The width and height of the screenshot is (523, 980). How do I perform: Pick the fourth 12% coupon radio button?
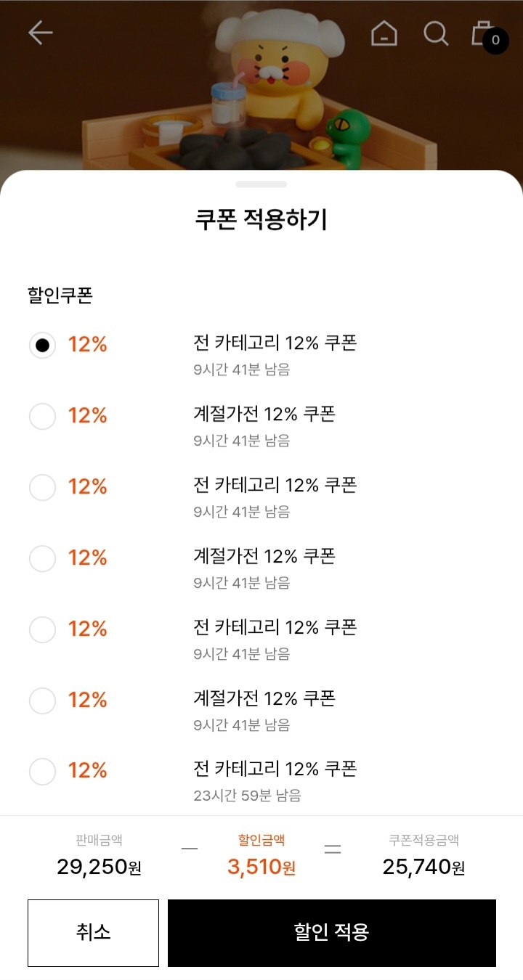point(42,558)
